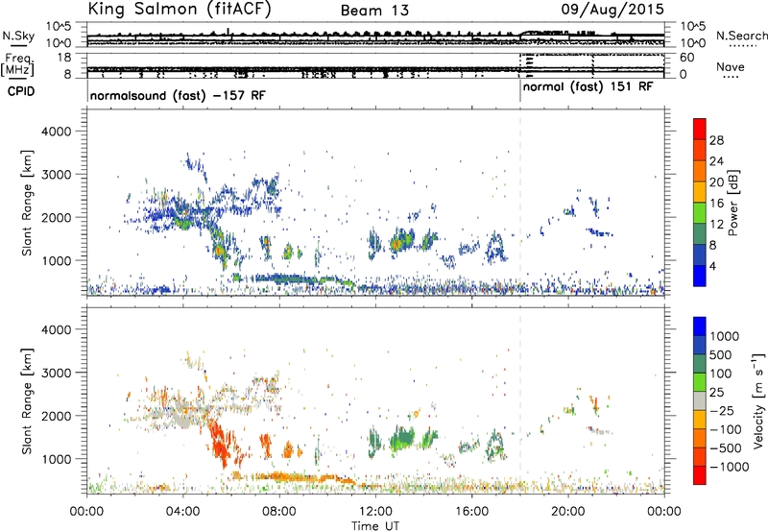
Task: Click the '-1000' Velocity colorbar value
Action: coord(730,467)
